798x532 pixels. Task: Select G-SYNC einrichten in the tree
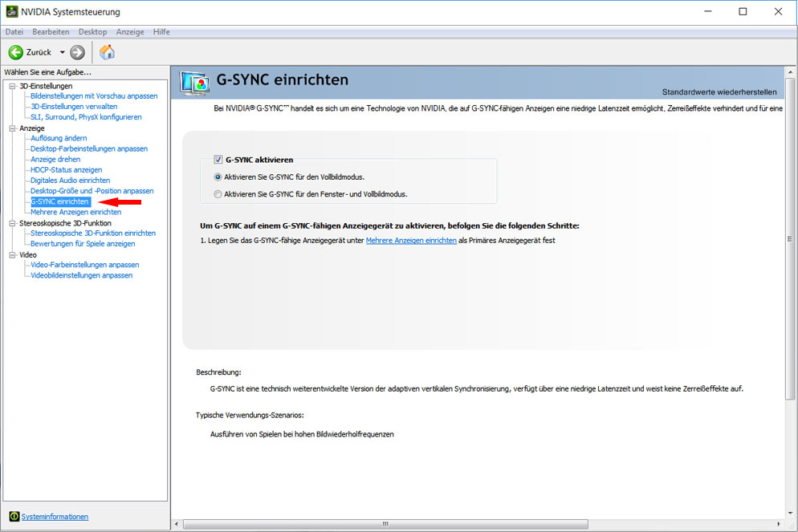[60, 202]
